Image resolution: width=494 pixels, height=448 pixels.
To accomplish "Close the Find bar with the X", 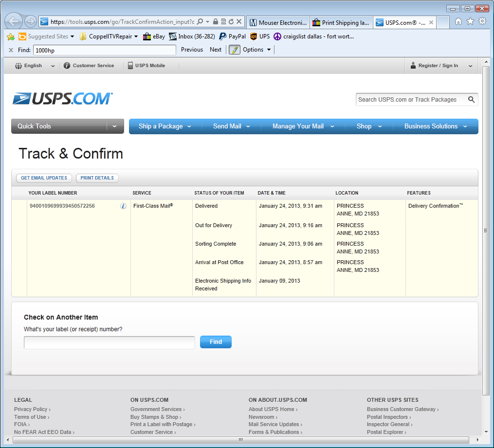I will coord(11,50).
